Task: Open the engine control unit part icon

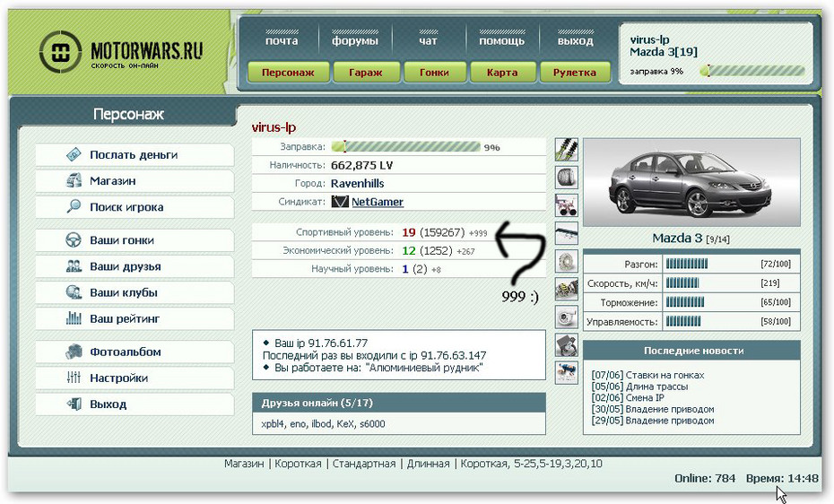Action: click(567, 344)
